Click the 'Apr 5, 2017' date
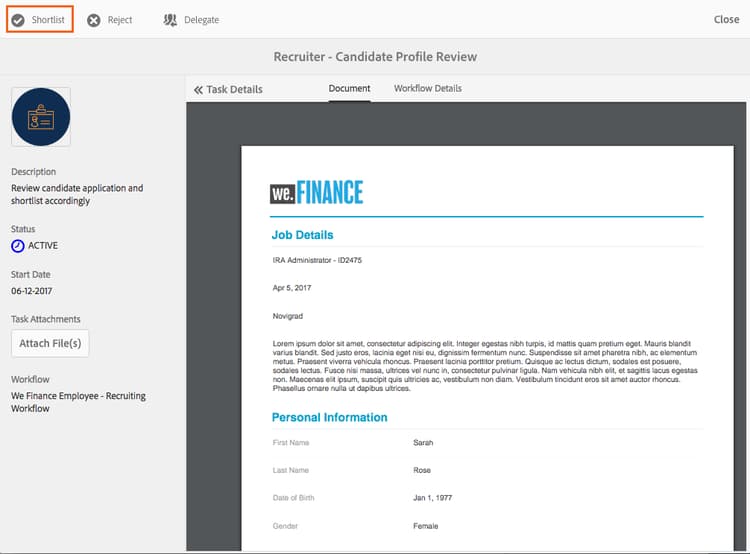This screenshot has width=750, height=554. (292, 288)
